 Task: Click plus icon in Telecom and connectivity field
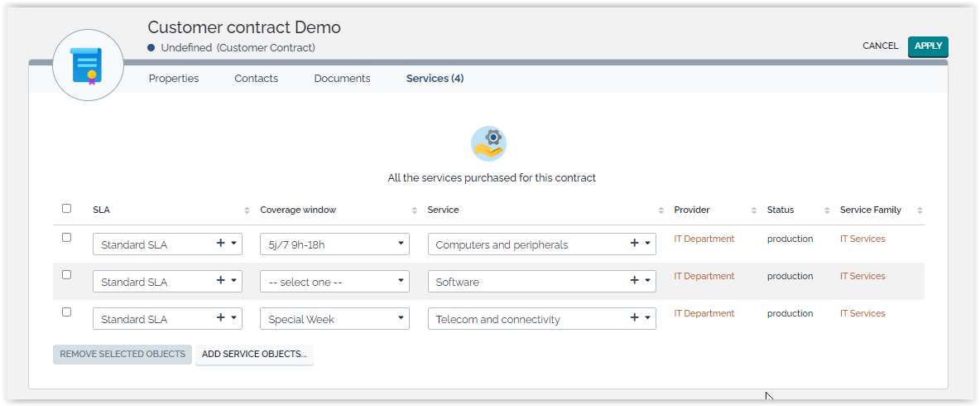click(634, 318)
